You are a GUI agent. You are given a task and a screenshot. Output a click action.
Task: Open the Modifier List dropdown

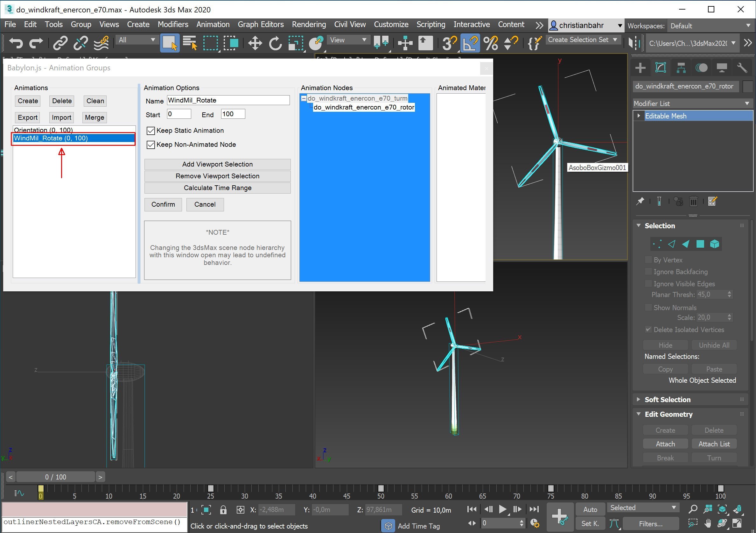tap(693, 103)
